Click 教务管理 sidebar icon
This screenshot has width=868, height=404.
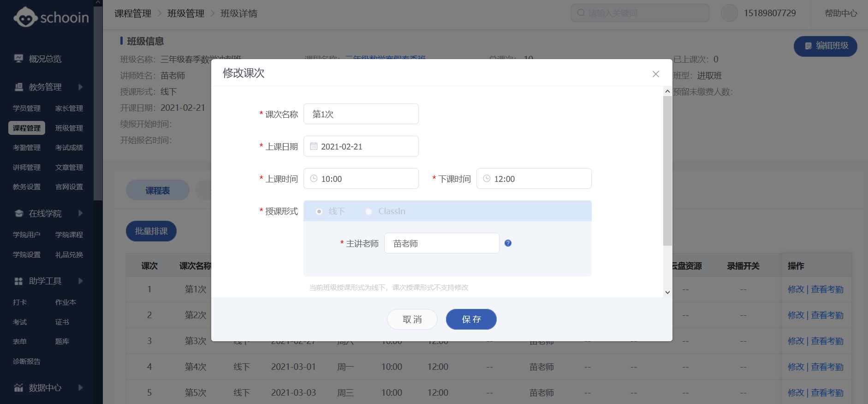(18, 87)
